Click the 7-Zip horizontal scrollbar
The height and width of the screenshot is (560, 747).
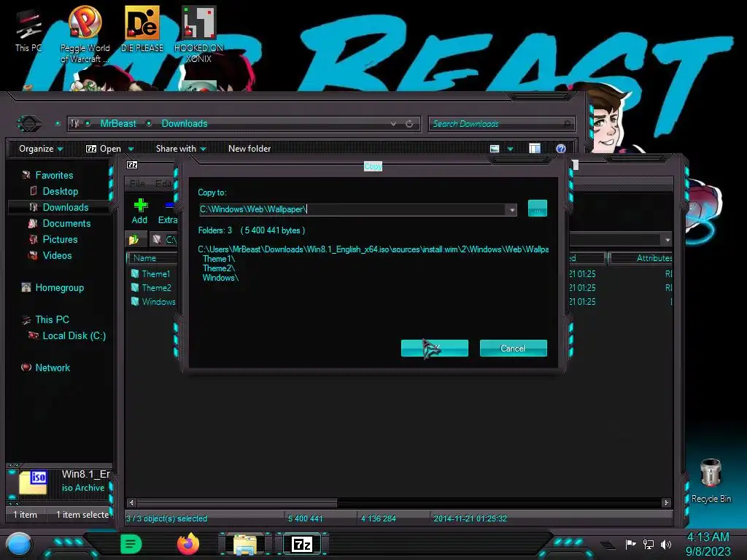click(x=237, y=502)
